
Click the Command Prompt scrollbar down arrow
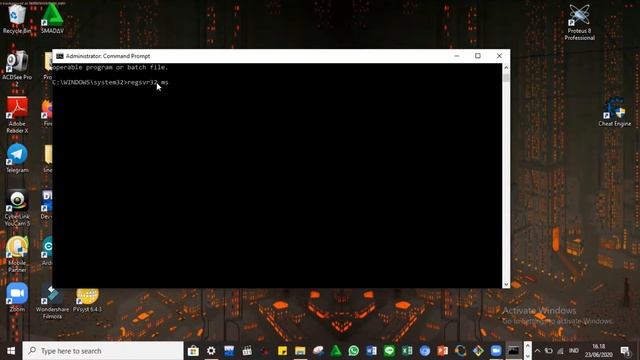coord(506,284)
